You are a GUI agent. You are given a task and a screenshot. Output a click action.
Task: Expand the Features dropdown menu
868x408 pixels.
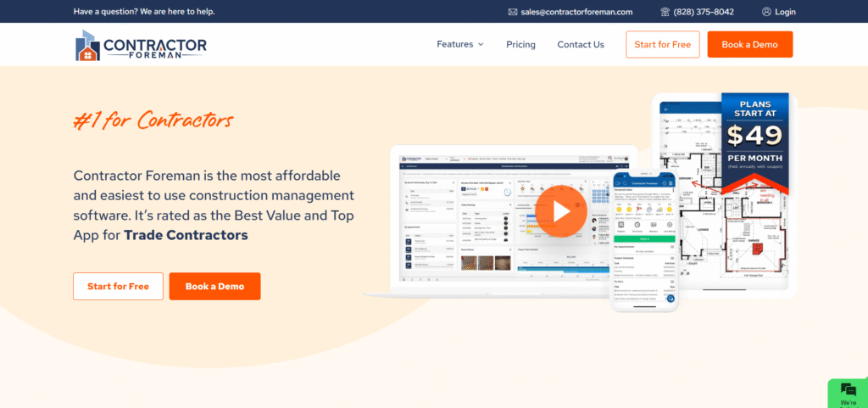(x=459, y=44)
